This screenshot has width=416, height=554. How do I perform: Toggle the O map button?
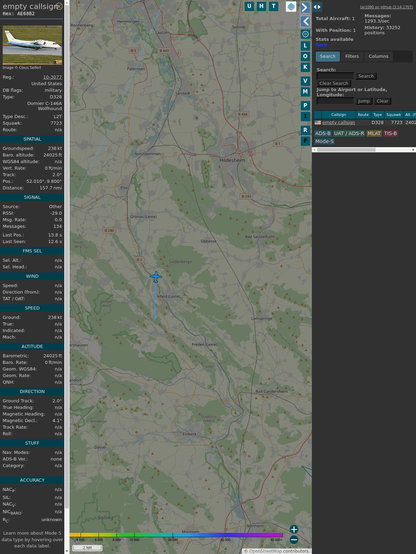click(x=305, y=56)
